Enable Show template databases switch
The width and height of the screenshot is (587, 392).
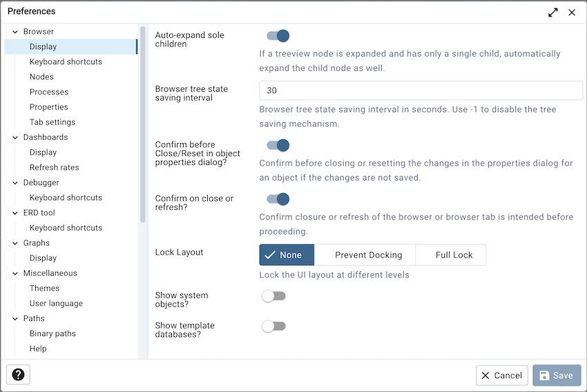click(273, 326)
